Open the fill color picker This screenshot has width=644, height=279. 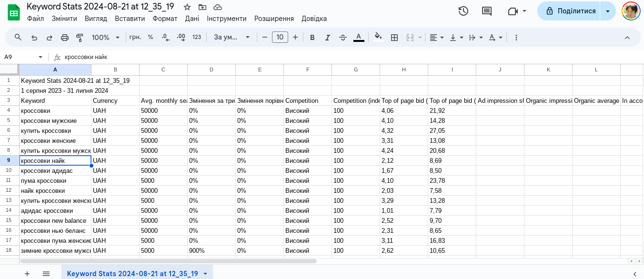[x=378, y=38]
